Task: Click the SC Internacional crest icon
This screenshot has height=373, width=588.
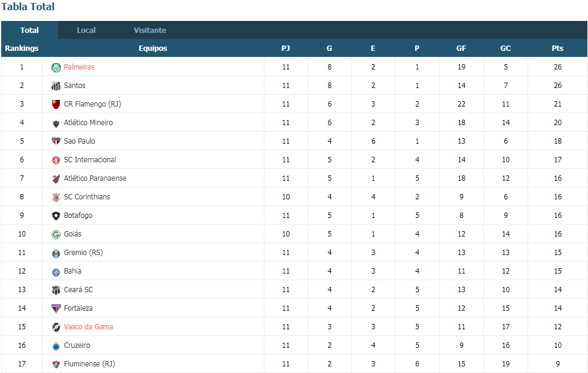Action: click(56, 160)
